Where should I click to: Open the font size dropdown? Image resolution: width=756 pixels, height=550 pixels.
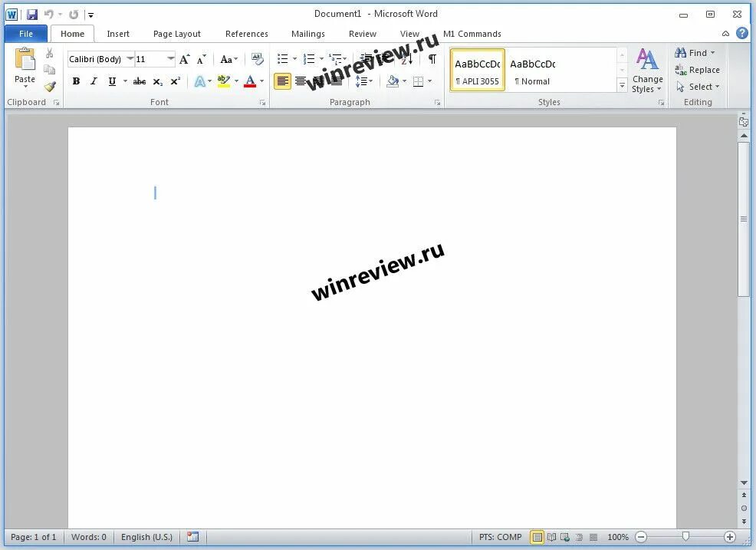(170, 59)
